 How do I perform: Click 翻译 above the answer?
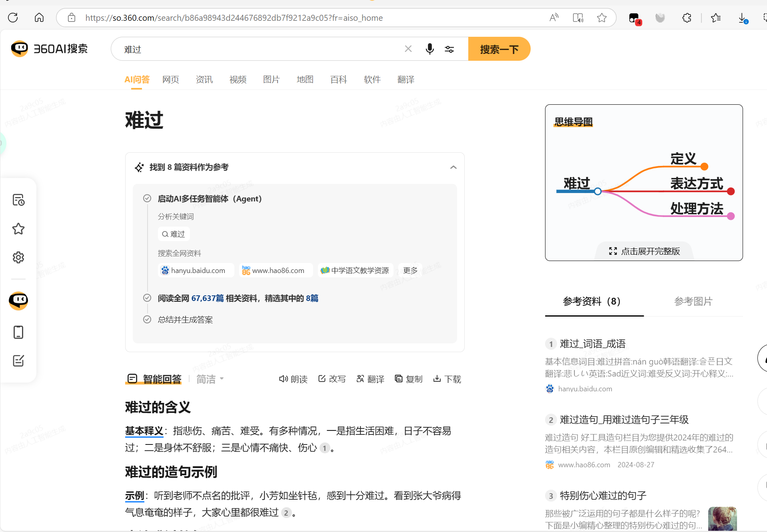coord(370,379)
